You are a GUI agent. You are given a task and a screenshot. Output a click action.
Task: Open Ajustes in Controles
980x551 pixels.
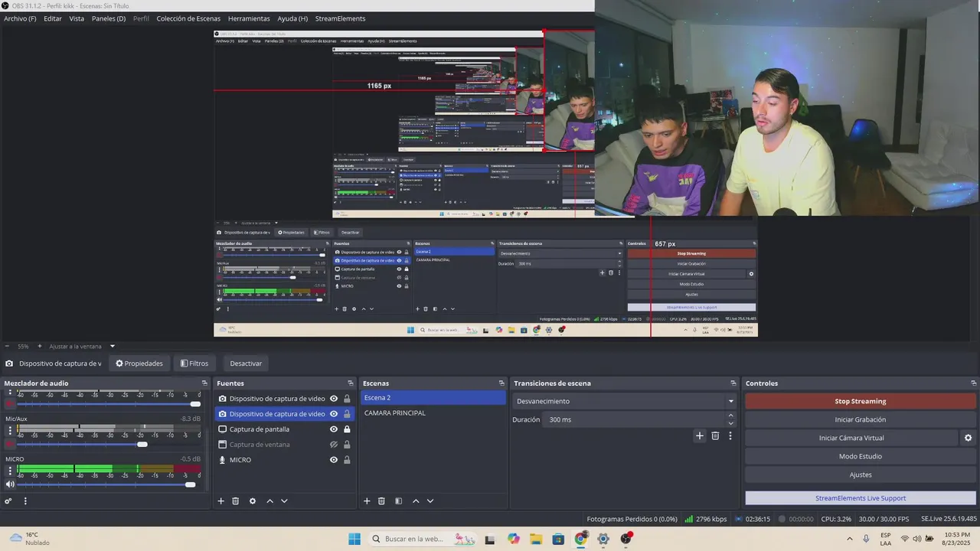[861, 474]
